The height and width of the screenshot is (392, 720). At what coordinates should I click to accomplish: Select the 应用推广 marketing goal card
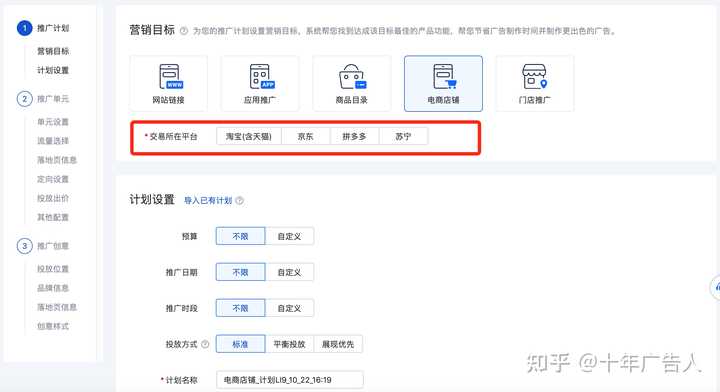point(260,84)
